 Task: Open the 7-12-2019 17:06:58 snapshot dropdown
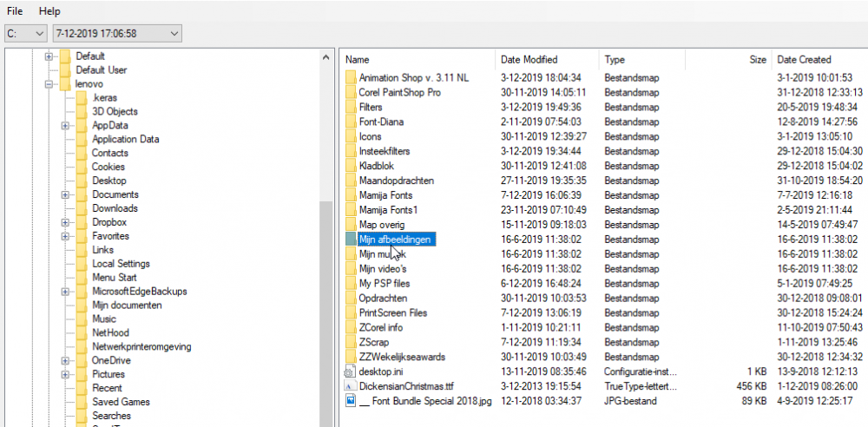coord(117,34)
